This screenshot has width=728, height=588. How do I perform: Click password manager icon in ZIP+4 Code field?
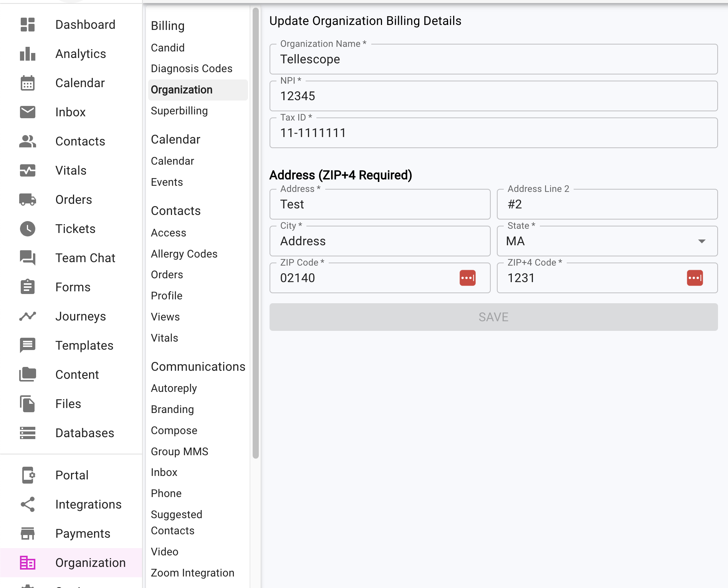[695, 278]
